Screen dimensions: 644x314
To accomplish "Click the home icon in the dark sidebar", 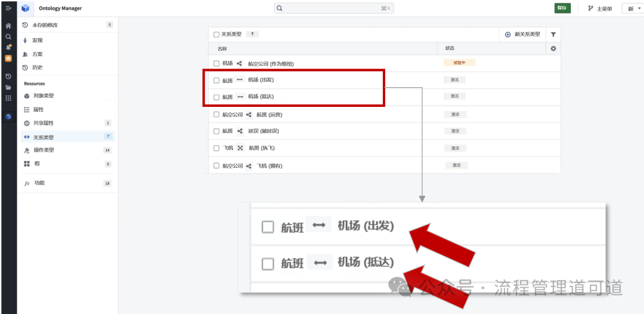I will [8, 26].
